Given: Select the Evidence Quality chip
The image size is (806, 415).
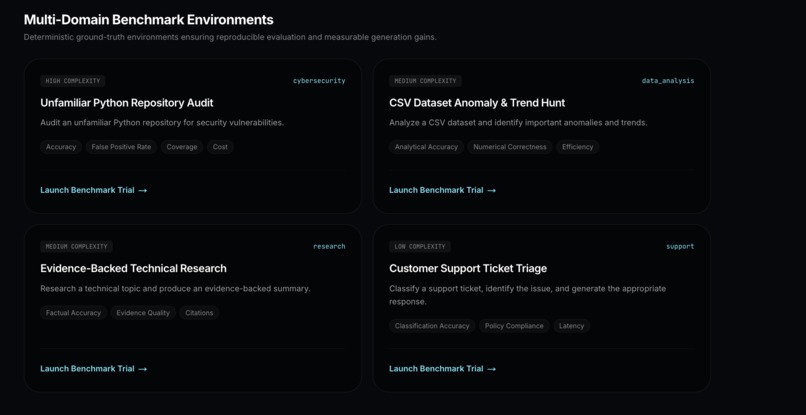Looking at the screenshot, I should (143, 313).
